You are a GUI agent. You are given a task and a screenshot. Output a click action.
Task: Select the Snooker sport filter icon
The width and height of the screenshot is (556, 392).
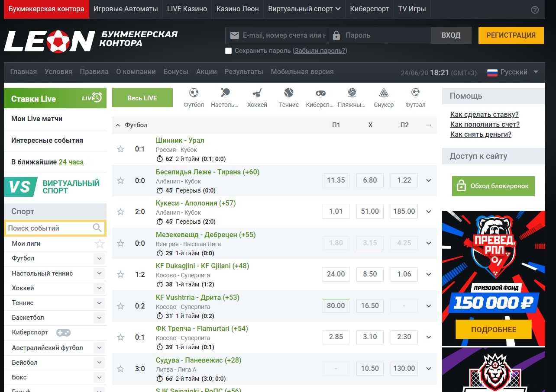(384, 93)
